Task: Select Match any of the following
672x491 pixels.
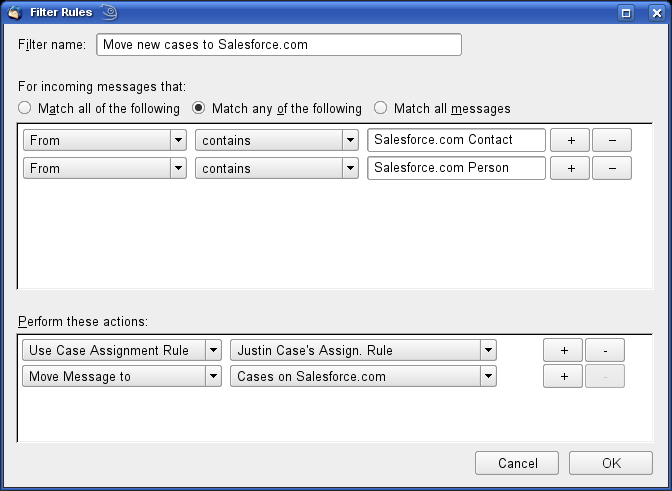Action: (277, 108)
